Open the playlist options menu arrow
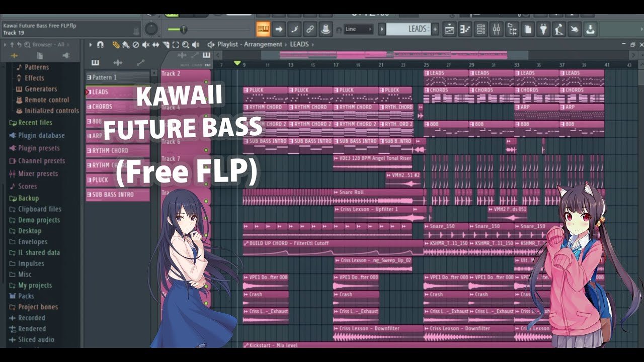 coord(91,45)
